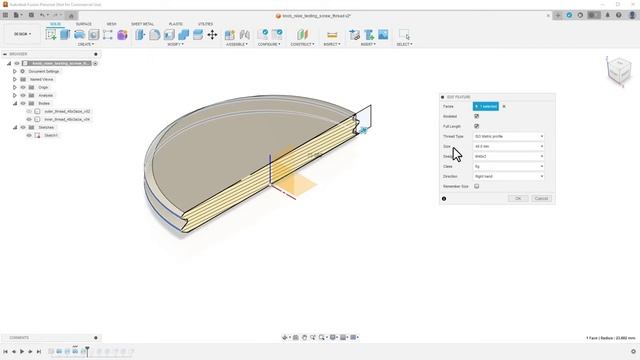The height and width of the screenshot is (360, 640).
Task: Open the Designation dropdown
Action: click(x=509, y=156)
